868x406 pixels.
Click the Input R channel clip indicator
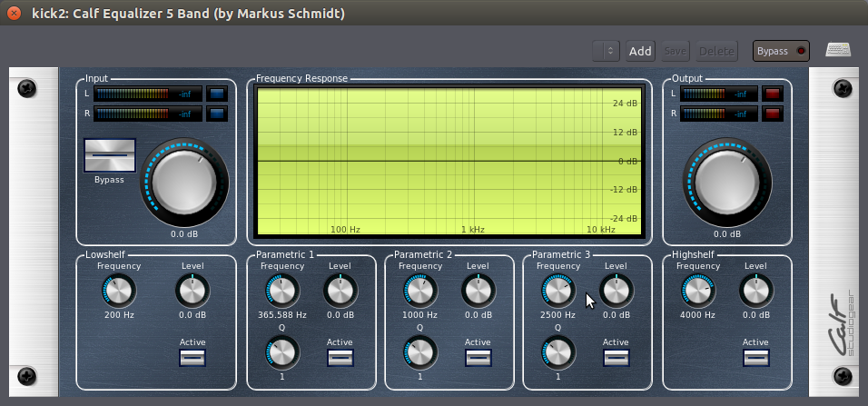coord(217,114)
